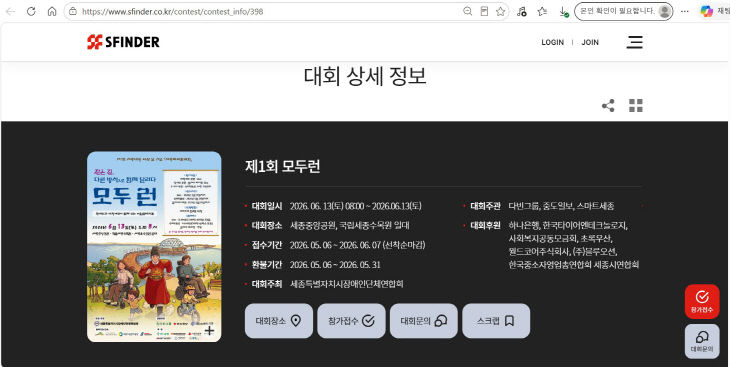
Task: Select the title 제1회 모두런
Action: tap(283, 167)
